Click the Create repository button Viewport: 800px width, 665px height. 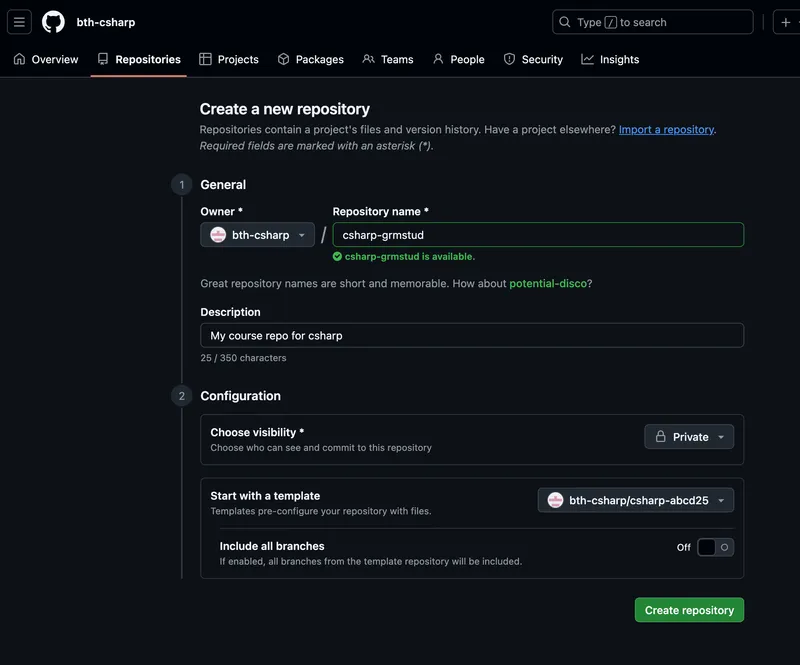pos(689,610)
